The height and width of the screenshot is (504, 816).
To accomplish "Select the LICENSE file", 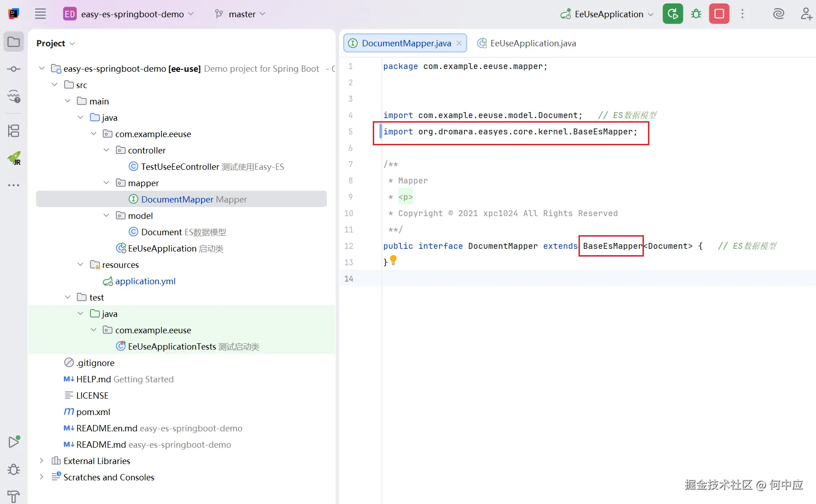I will [92, 395].
